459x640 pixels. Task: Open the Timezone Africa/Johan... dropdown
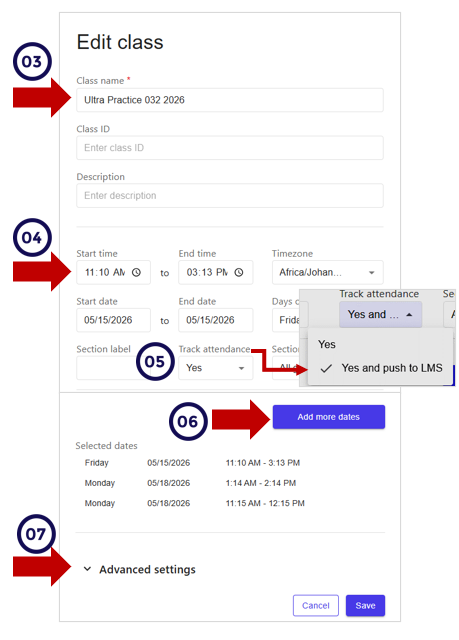[x=328, y=272]
